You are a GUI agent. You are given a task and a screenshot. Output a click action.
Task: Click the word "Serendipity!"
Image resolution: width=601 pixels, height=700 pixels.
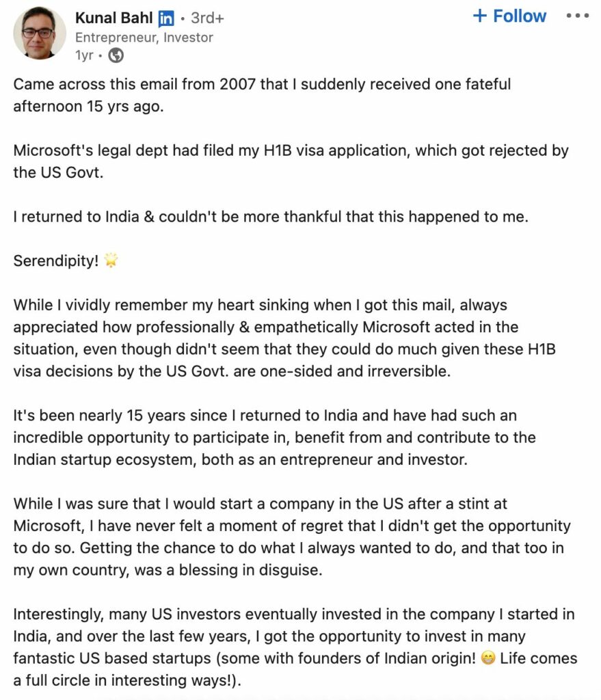coord(56,262)
